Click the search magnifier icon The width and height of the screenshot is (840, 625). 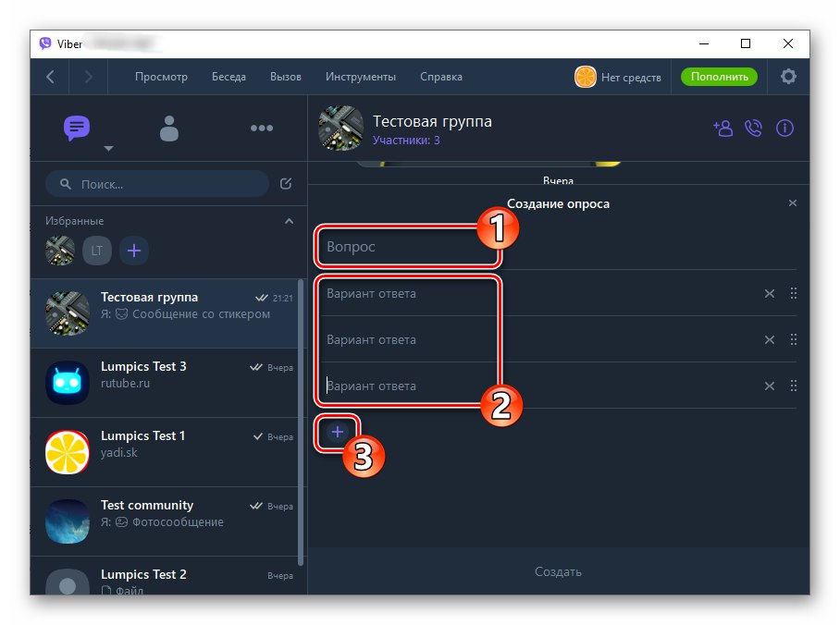coord(66,184)
